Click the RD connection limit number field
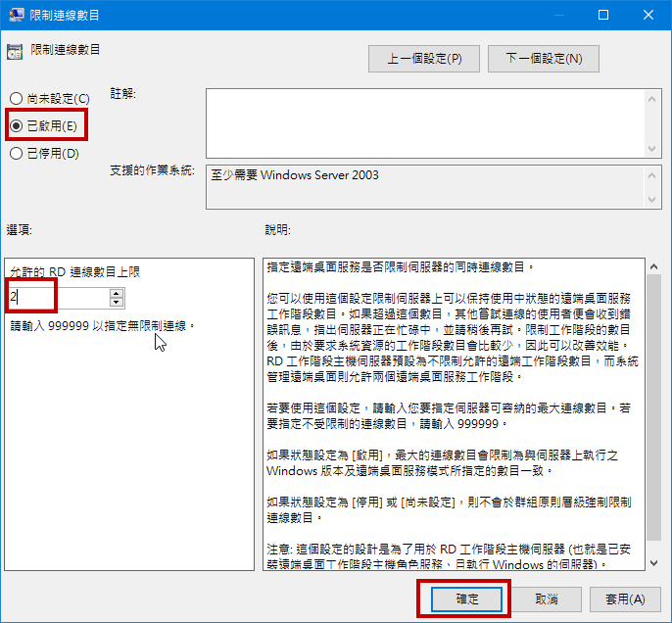 (x=57, y=298)
